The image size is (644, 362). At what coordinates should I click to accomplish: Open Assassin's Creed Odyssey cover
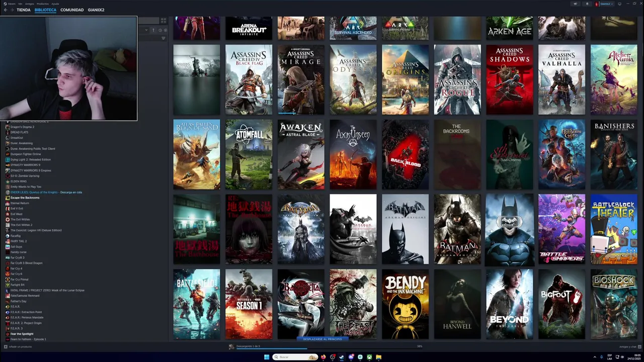click(x=353, y=79)
